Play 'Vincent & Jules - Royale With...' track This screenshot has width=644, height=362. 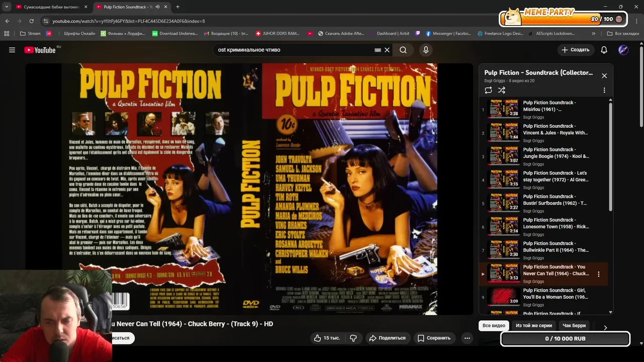[543, 133]
